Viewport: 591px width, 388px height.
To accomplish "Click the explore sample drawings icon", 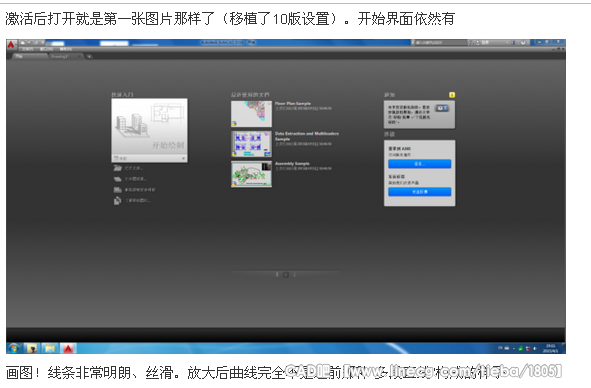I will coord(118,201).
